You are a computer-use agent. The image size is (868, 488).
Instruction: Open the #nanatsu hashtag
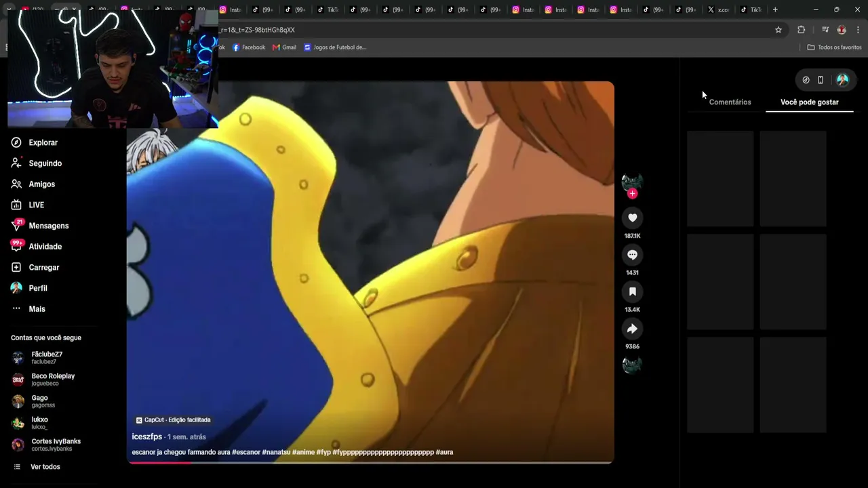click(x=276, y=452)
